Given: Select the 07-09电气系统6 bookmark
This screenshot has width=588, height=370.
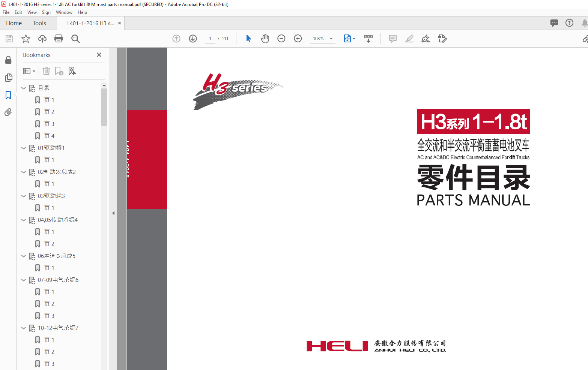Looking at the screenshot, I should point(58,280).
